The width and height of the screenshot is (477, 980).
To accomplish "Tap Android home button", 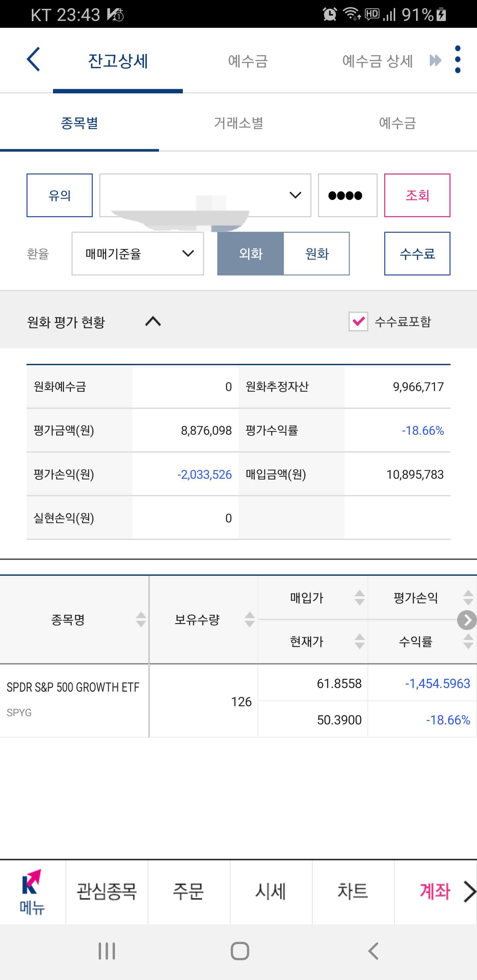I will coord(240,951).
